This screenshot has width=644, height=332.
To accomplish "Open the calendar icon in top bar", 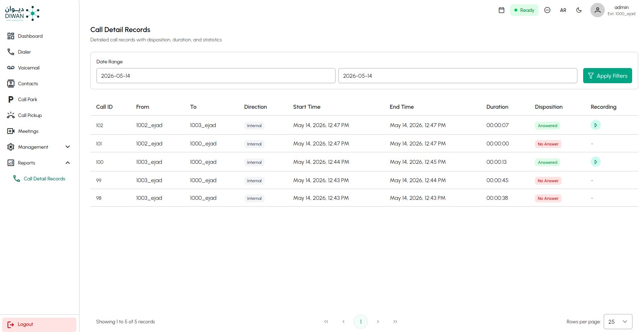I will [x=501, y=10].
